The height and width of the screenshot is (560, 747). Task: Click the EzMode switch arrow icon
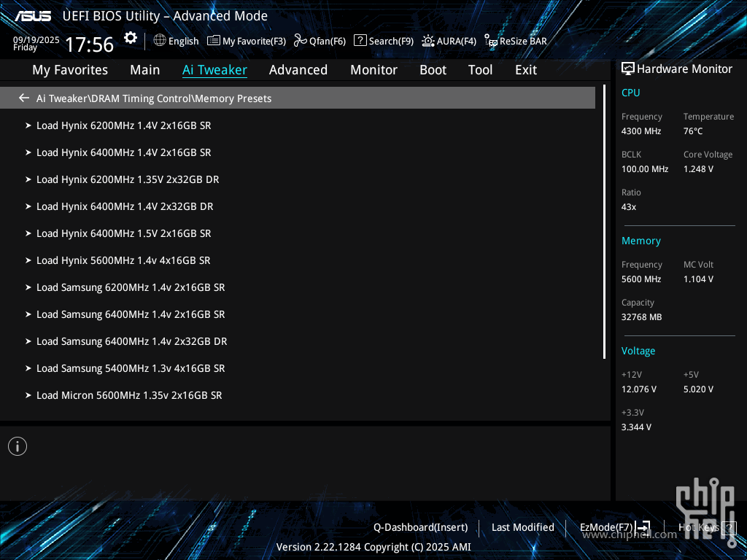tap(643, 526)
